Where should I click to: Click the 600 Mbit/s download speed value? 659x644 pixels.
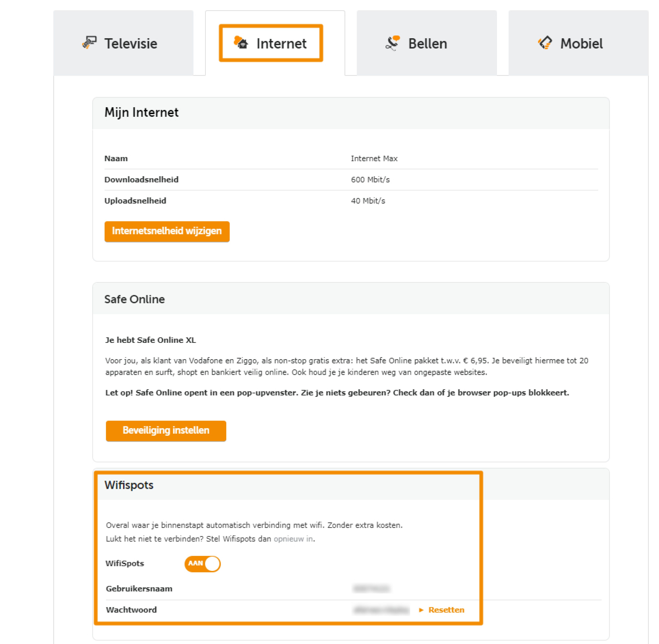[370, 180]
